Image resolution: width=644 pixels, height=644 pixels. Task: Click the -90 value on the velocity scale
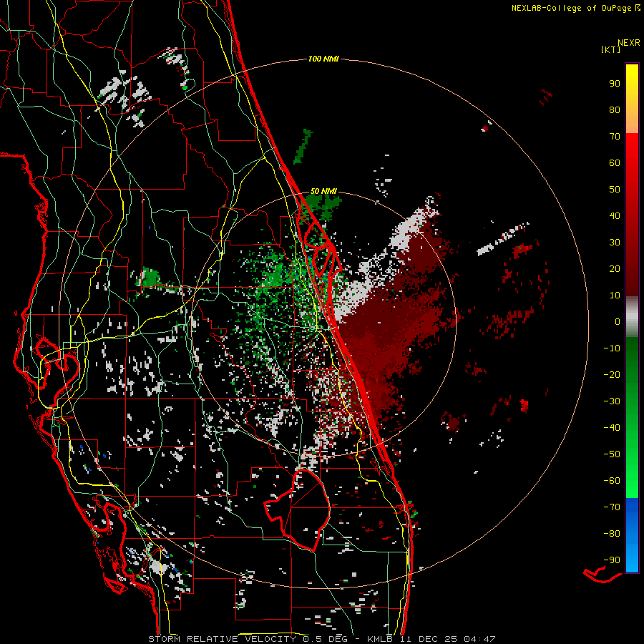(x=612, y=560)
